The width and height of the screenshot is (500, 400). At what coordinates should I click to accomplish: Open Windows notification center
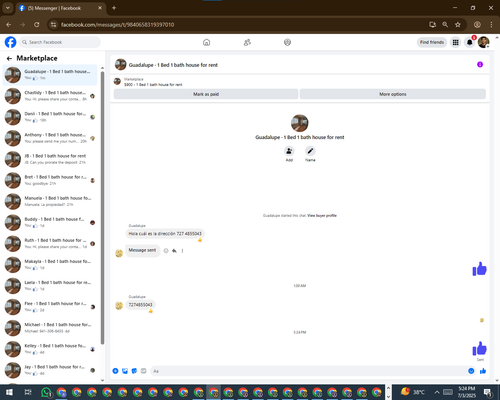pos(488,392)
